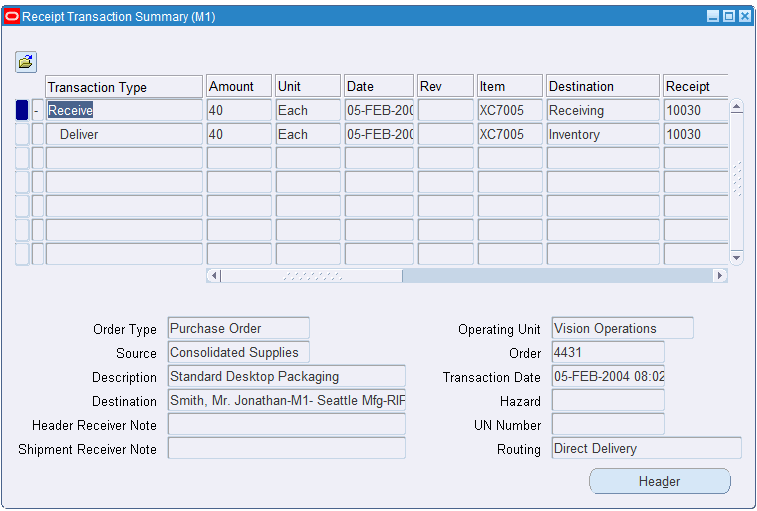The image size is (757, 511).
Task: Click the Order field 4431
Action: tap(608, 353)
